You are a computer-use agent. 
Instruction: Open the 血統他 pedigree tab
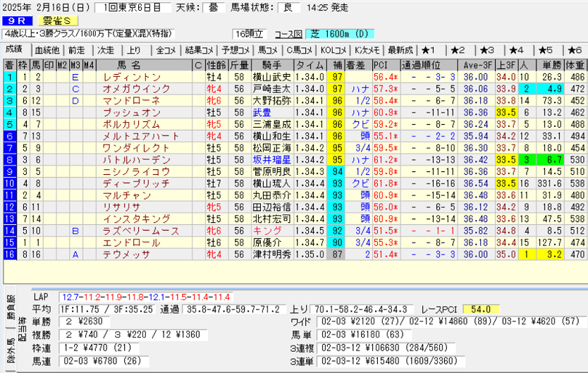[x=47, y=50]
